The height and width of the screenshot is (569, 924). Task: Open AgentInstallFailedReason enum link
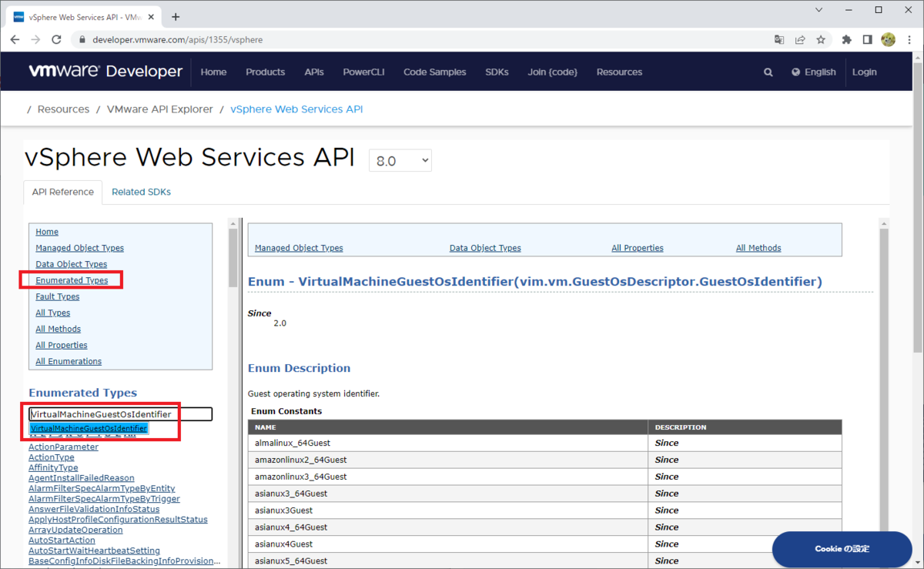(x=81, y=478)
